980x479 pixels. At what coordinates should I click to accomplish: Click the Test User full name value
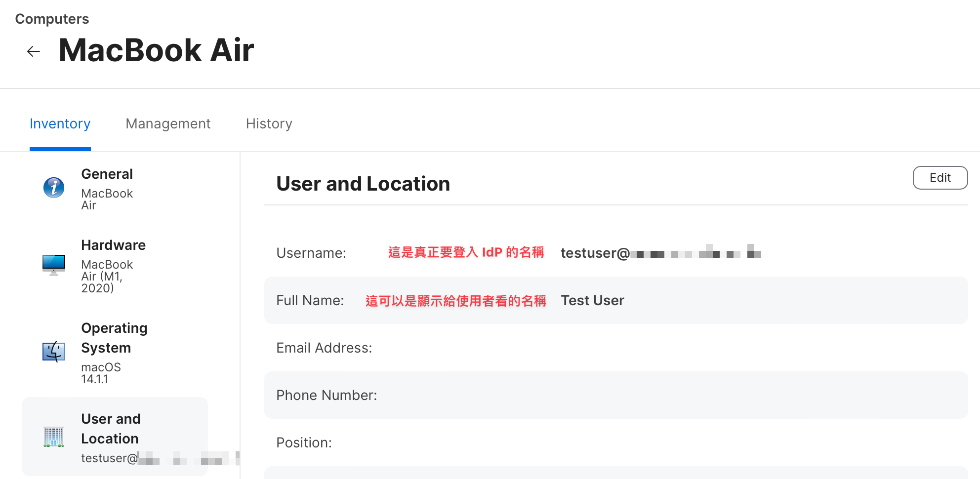[x=592, y=300]
